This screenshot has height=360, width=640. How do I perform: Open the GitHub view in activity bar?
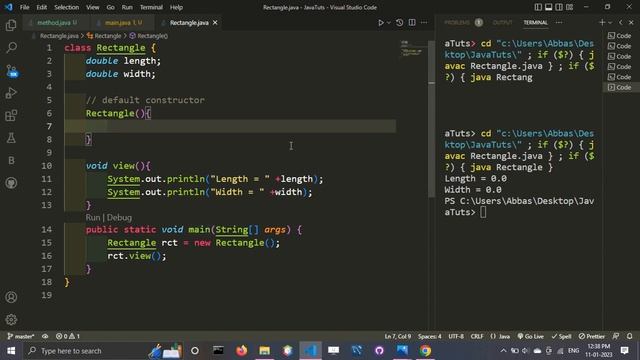click(x=11, y=183)
